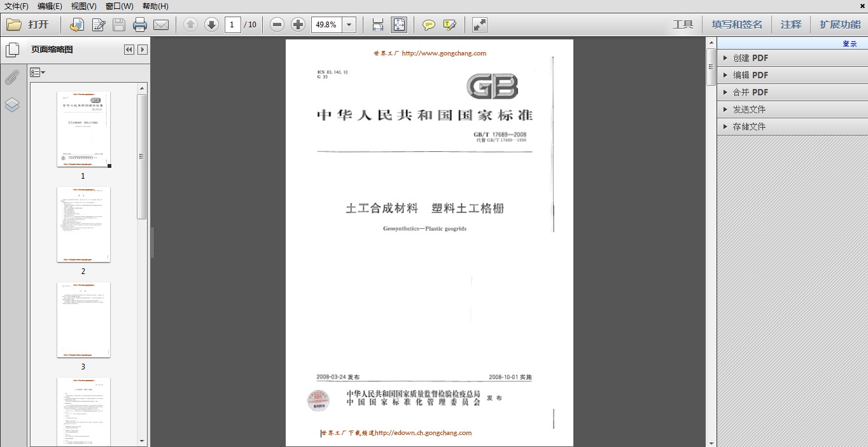Viewport: 868px width, 447px height.
Task: Open the 文件(F) menu
Action: 17,6
